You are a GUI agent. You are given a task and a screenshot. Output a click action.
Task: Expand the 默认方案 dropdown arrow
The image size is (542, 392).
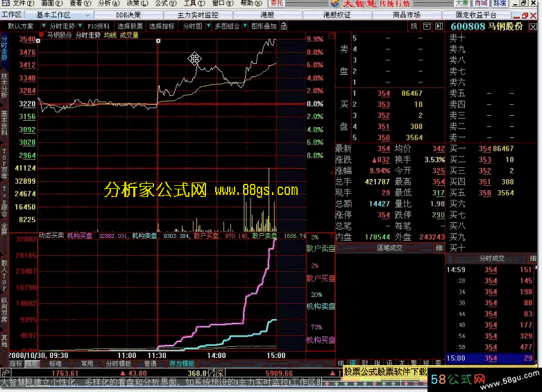pyautogui.click(x=44, y=26)
